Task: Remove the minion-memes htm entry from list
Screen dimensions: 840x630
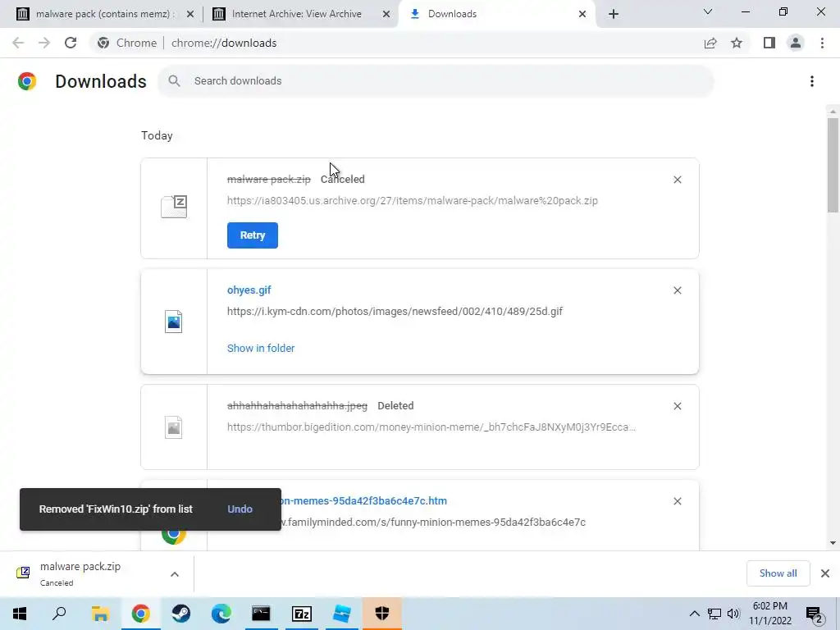Action: click(677, 501)
